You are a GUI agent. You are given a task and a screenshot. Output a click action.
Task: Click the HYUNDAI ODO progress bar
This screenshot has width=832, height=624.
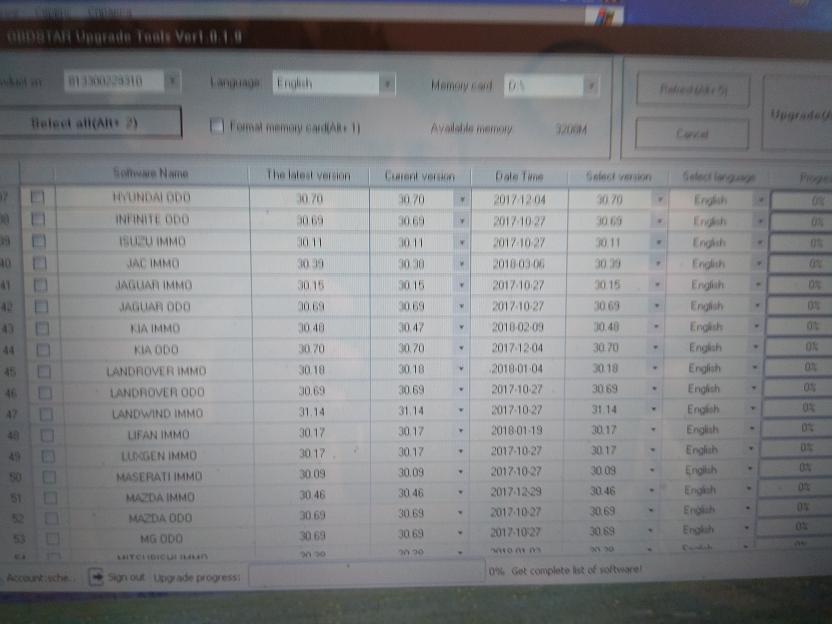[x=802, y=201]
